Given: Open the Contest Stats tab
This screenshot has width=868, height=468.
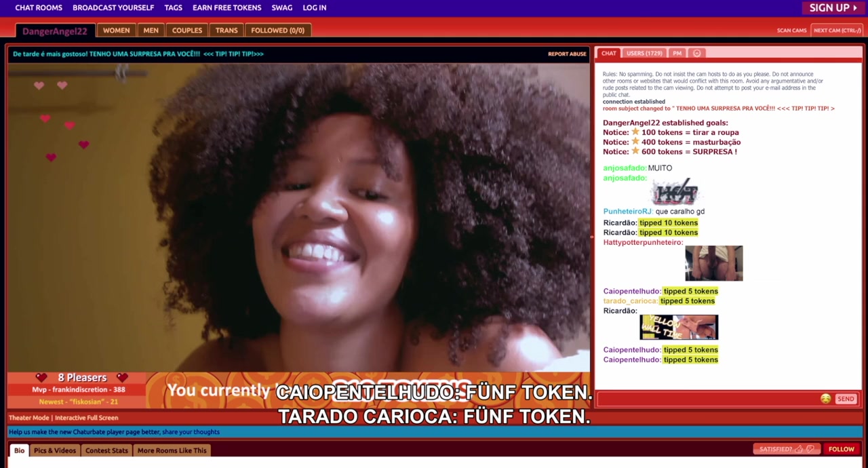Looking at the screenshot, I should (106, 450).
